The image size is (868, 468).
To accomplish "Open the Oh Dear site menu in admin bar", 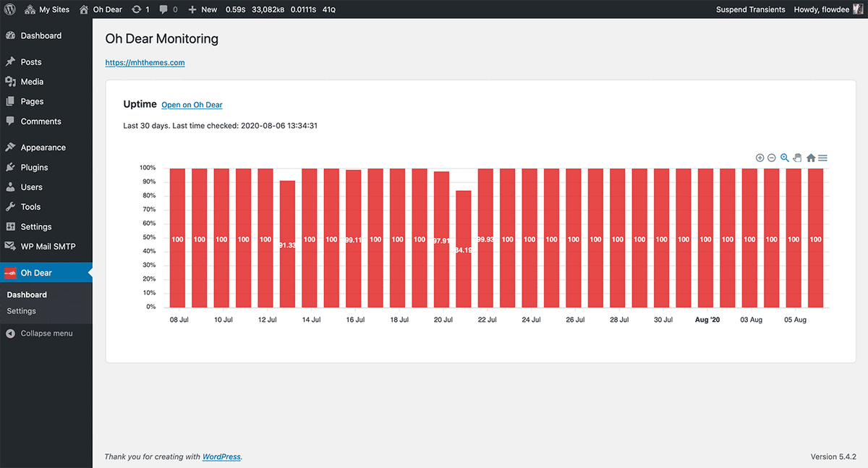I will pyautogui.click(x=101, y=9).
